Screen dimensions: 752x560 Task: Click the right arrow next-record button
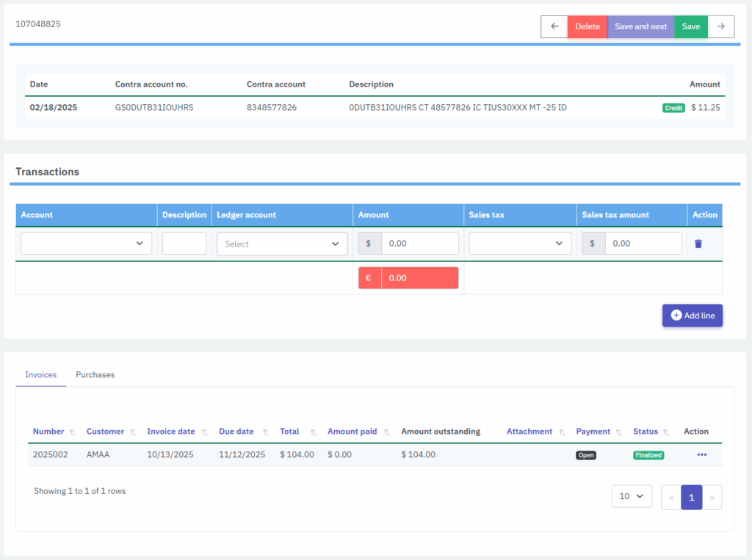click(721, 26)
